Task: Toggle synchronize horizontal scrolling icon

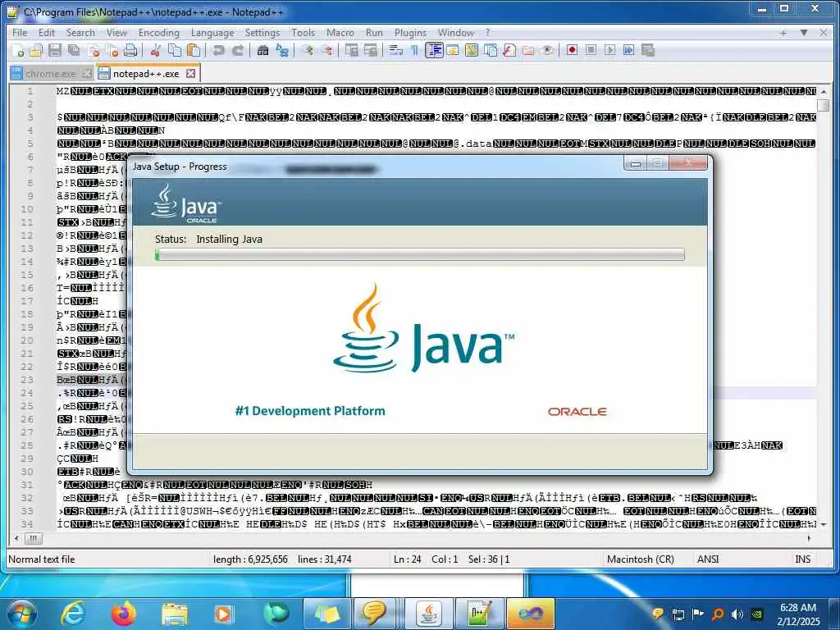Action: [x=370, y=50]
